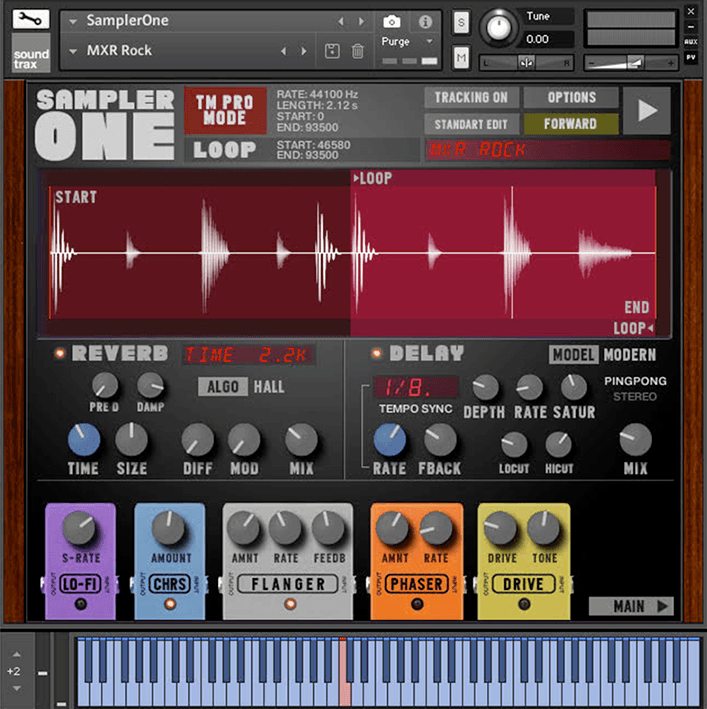Toggle the FLANGER pedal footswitch
Viewport: 707px width, 709px height.
tap(290, 604)
